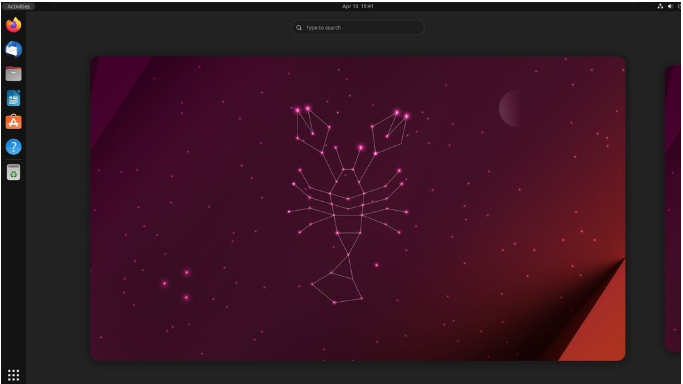Switch to the next workspace at right edge

[x=674, y=208]
